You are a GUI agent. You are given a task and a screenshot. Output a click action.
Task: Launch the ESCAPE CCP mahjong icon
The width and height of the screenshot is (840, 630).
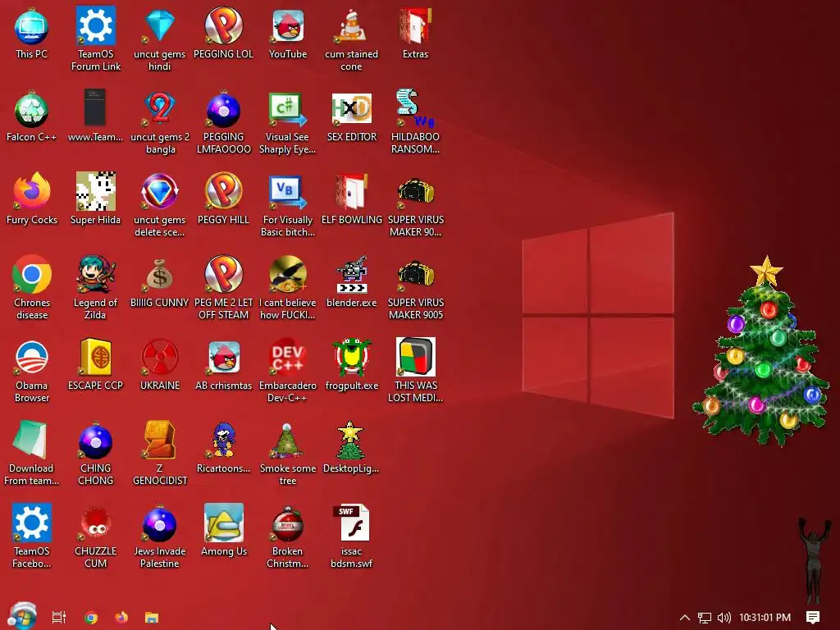pos(95,364)
